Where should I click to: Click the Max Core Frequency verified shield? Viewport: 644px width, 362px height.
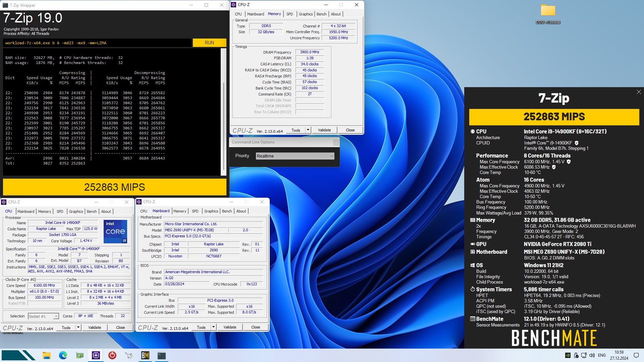tap(569, 162)
